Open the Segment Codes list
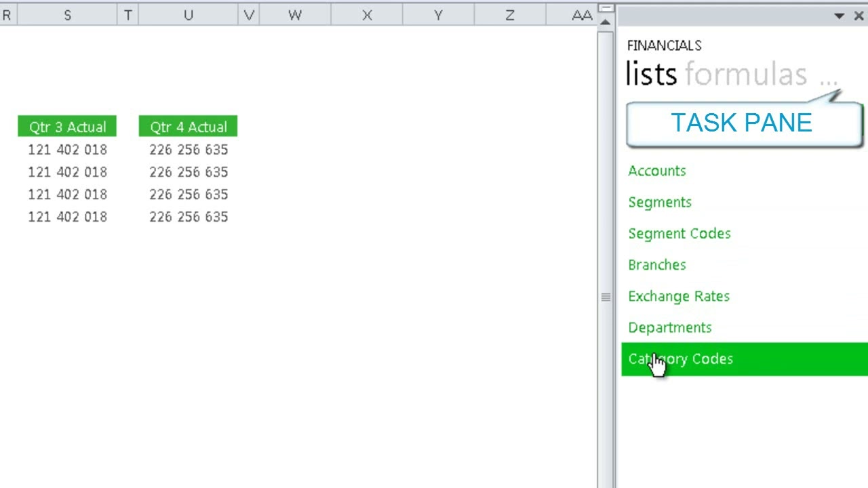Image resolution: width=868 pixels, height=488 pixels. point(679,233)
